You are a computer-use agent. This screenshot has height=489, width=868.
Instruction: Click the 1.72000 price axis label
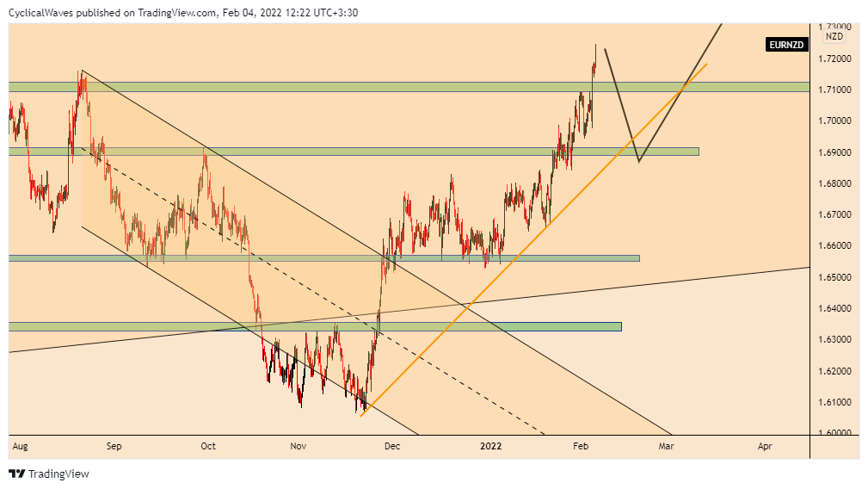[x=834, y=59]
